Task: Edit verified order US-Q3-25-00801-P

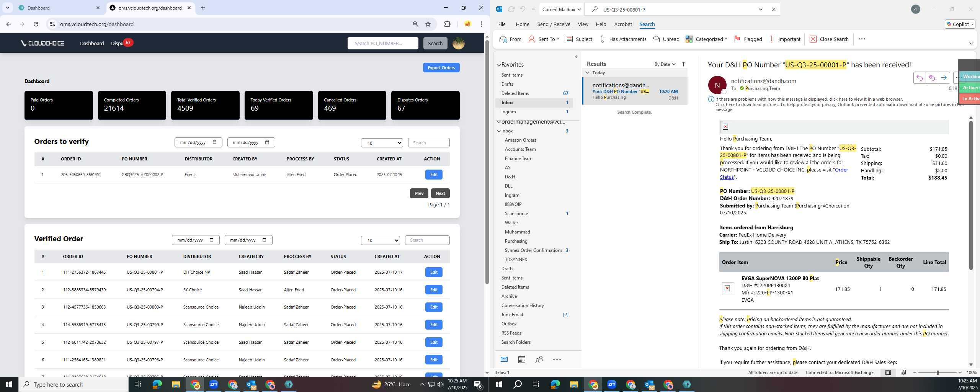Action: (x=434, y=272)
